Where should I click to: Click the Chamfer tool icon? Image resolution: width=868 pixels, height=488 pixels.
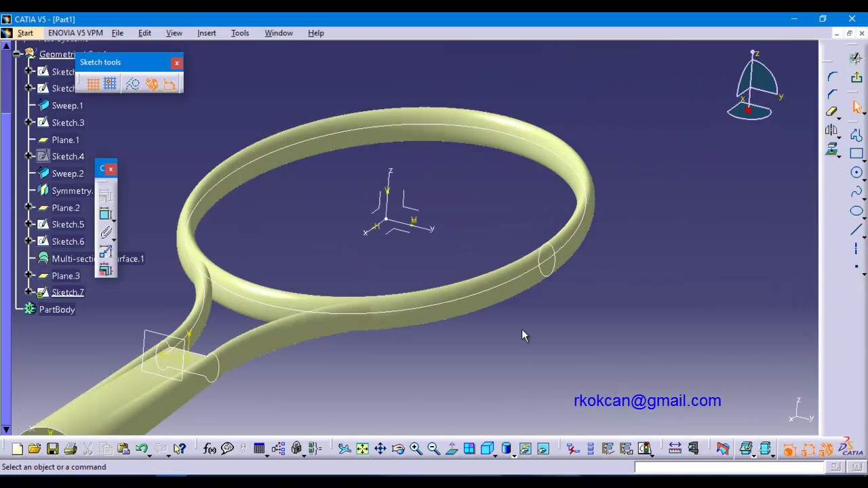(x=832, y=94)
